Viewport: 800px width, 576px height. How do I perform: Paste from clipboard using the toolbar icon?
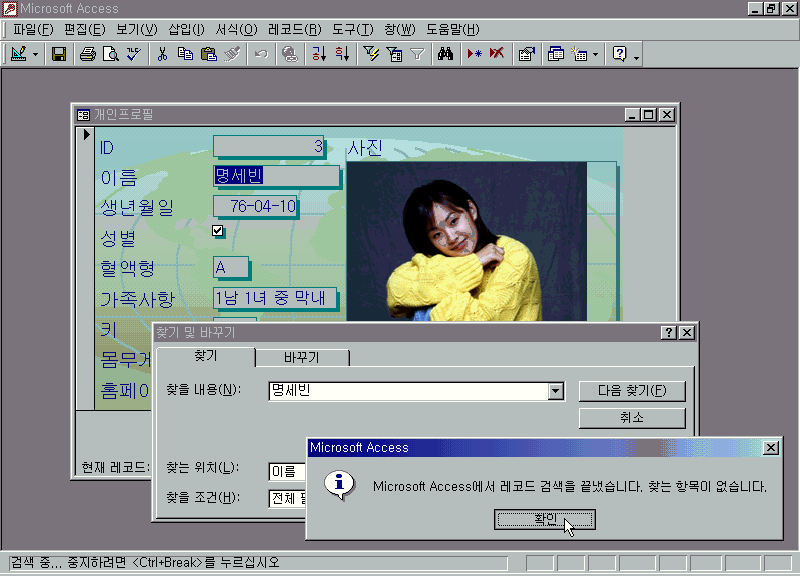209,54
